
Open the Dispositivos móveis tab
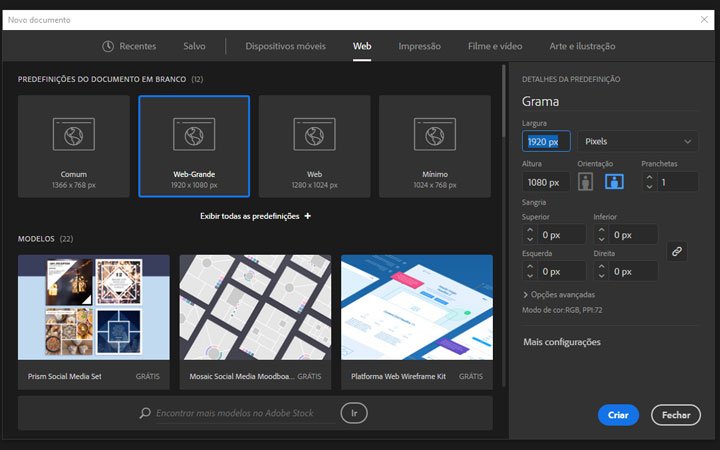285,46
